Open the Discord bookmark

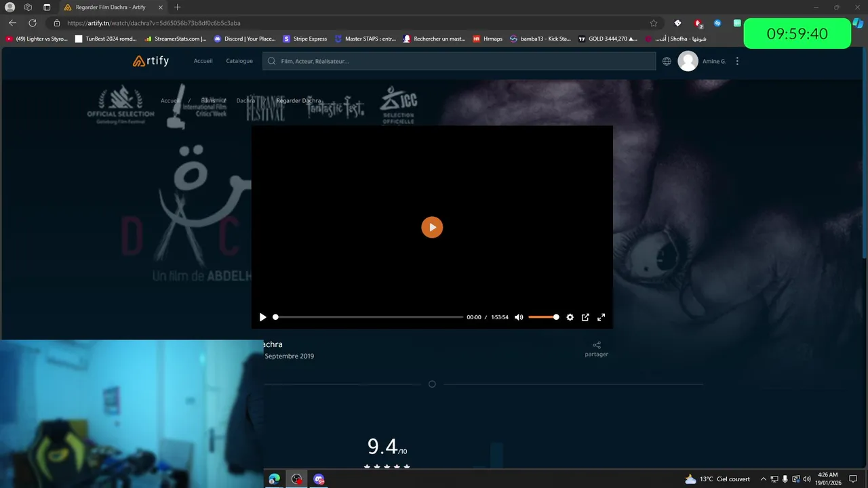click(x=245, y=39)
